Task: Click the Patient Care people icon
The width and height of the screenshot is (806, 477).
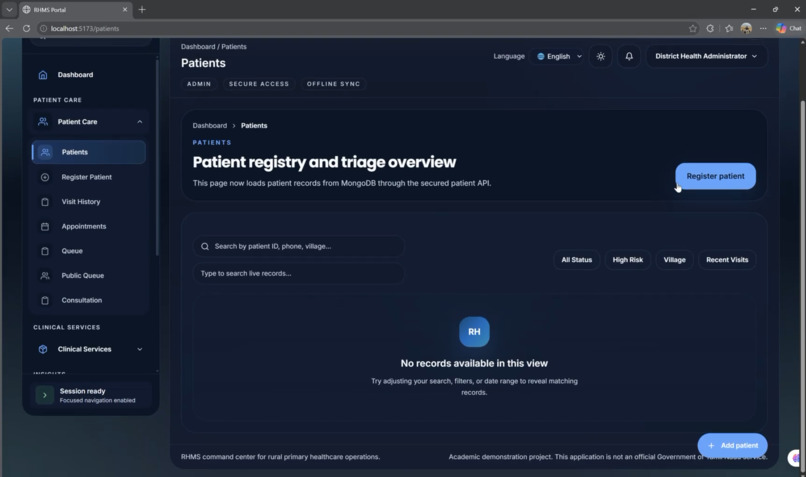Action: (43, 122)
